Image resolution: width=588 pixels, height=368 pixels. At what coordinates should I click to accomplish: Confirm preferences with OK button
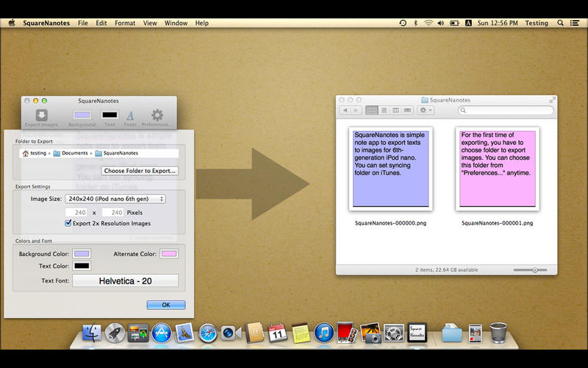pyautogui.click(x=166, y=305)
